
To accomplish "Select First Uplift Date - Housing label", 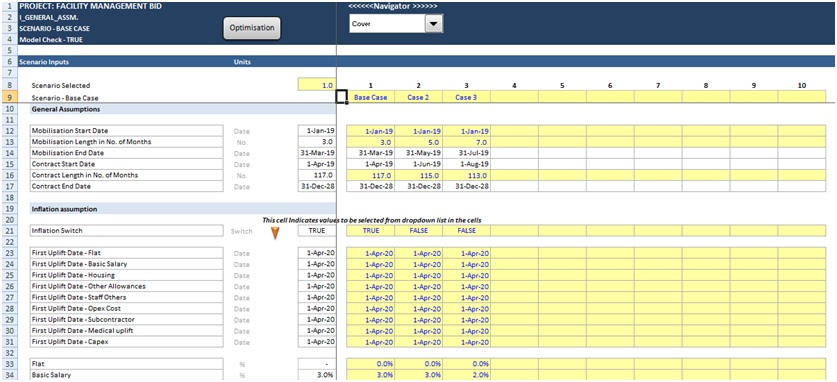I will (127, 275).
